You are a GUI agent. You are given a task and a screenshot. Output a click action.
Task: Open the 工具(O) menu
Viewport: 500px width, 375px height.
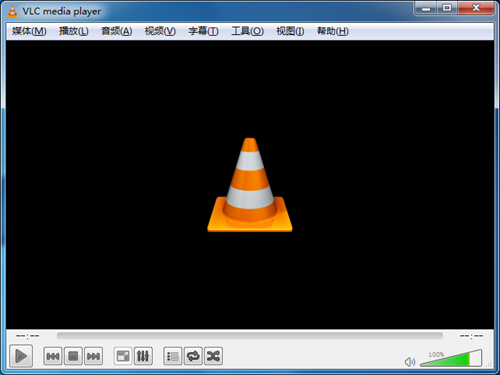tap(247, 31)
